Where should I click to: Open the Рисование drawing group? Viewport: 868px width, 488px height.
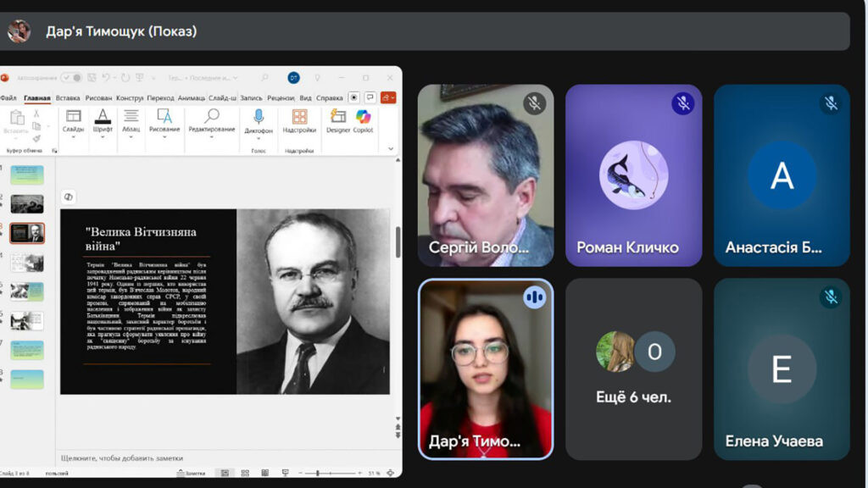(164, 124)
